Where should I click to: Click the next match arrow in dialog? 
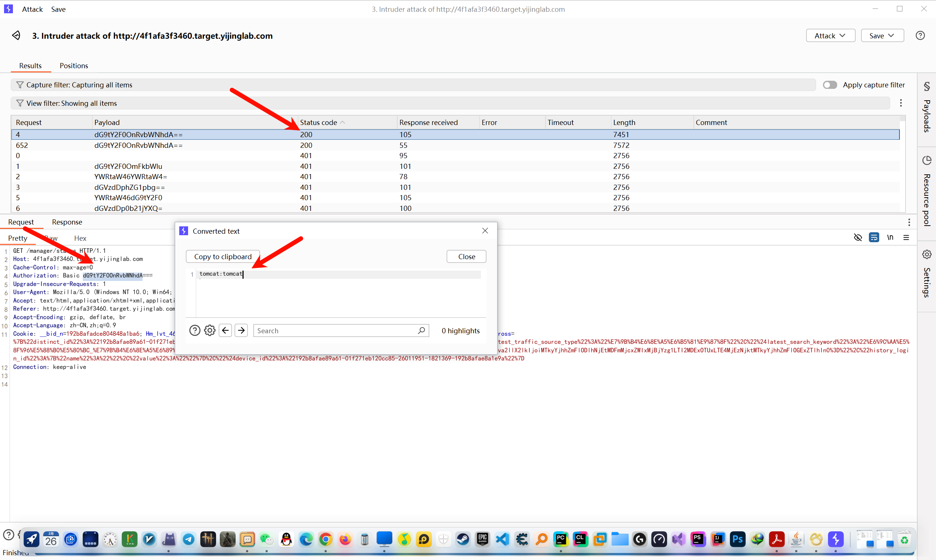pos(241,331)
